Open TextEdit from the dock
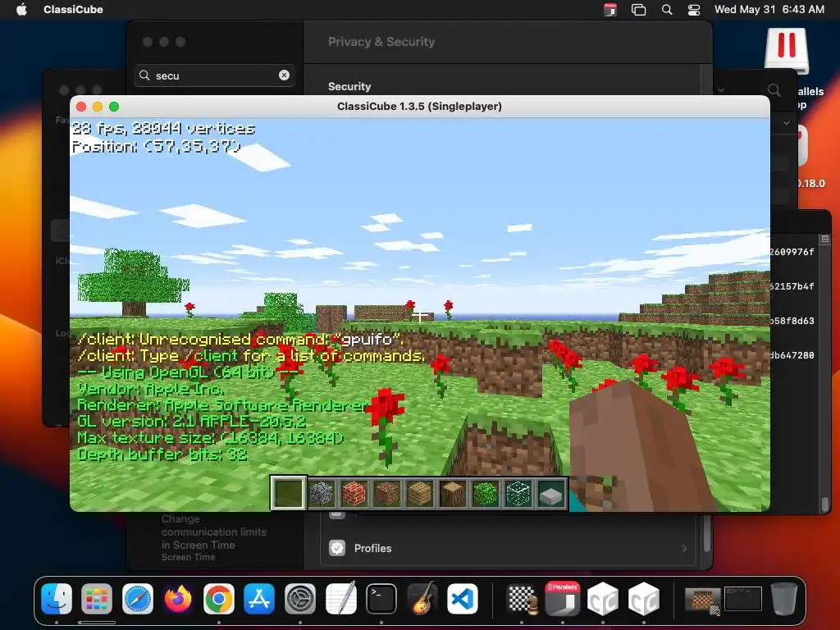840x630 pixels. pos(340,598)
